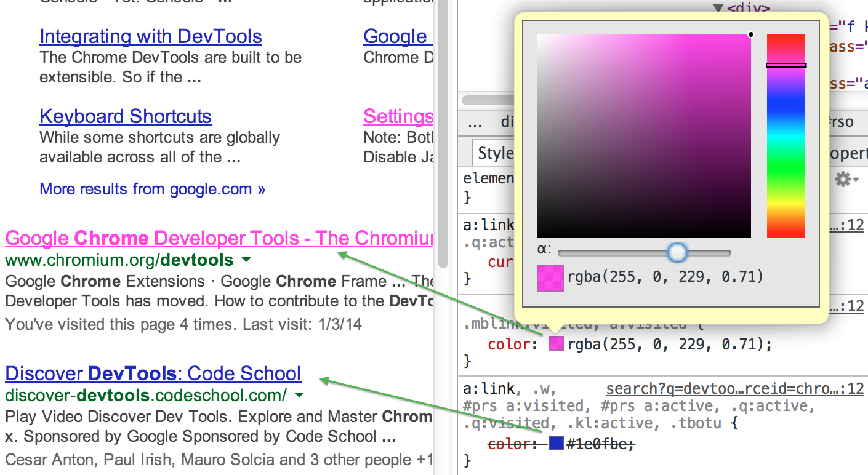Click the checkered preview swatch in color picker

(x=550, y=277)
